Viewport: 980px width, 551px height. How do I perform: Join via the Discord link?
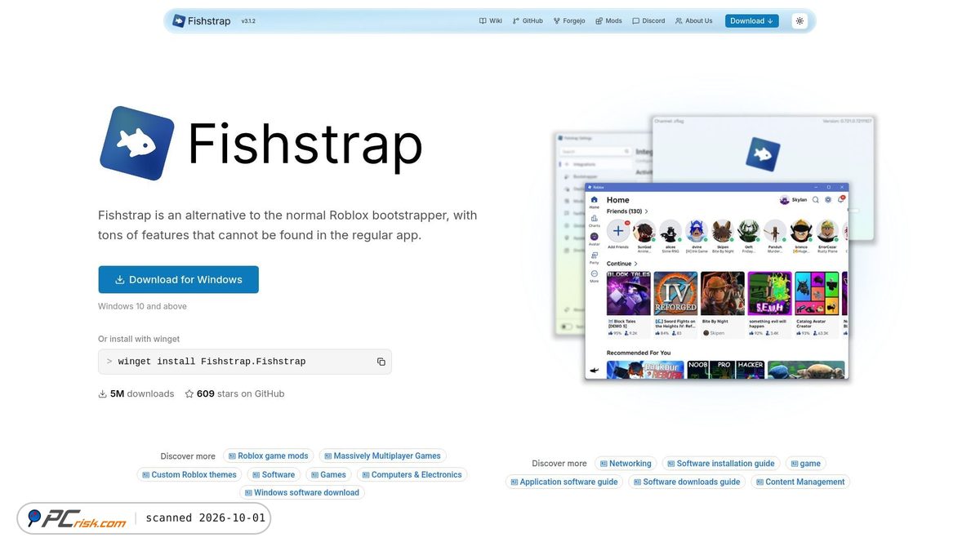[648, 20]
